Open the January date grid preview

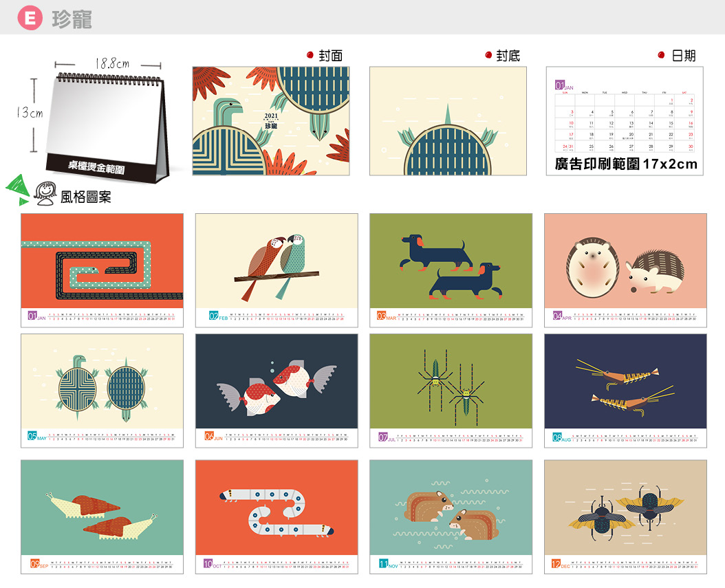click(x=625, y=121)
